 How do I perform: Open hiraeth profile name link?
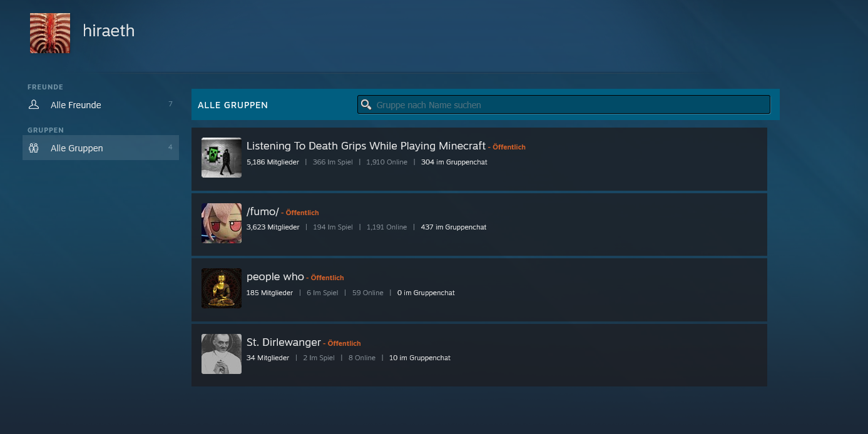(x=109, y=31)
